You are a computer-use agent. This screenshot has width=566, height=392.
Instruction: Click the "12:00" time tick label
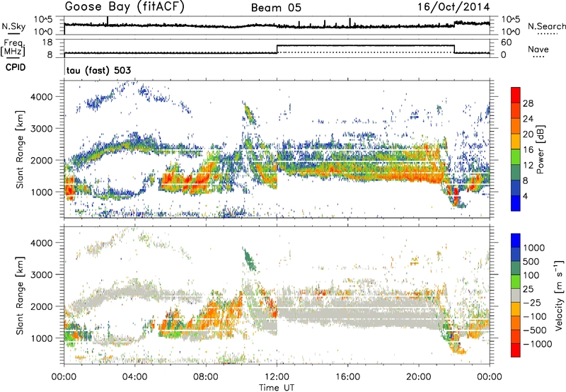click(x=277, y=377)
